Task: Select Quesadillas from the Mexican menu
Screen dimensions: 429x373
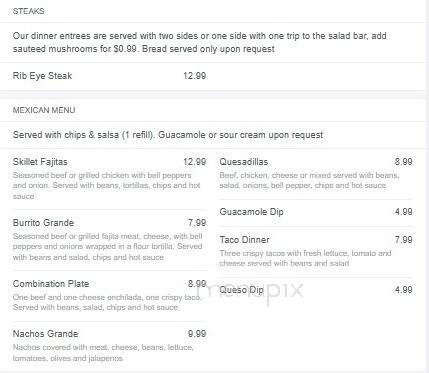Action: pos(244,162)
